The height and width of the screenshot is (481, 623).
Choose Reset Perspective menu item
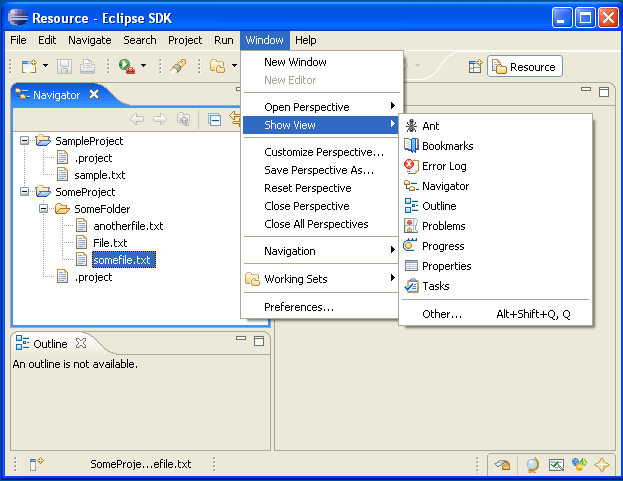(322, 188)
